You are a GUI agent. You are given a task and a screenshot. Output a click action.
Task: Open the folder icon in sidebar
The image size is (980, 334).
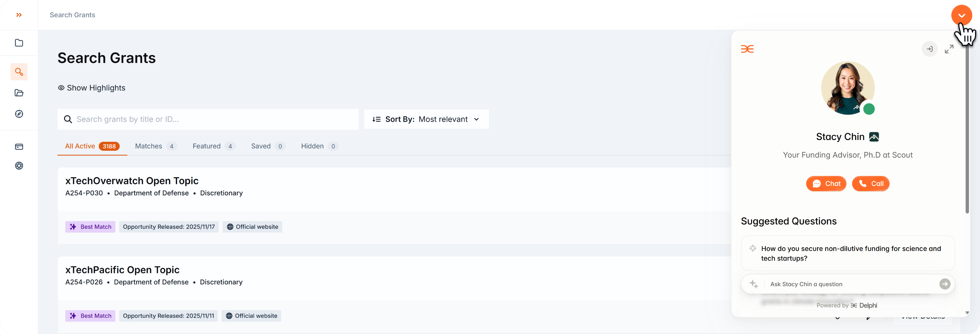click(x=19, y=43)
